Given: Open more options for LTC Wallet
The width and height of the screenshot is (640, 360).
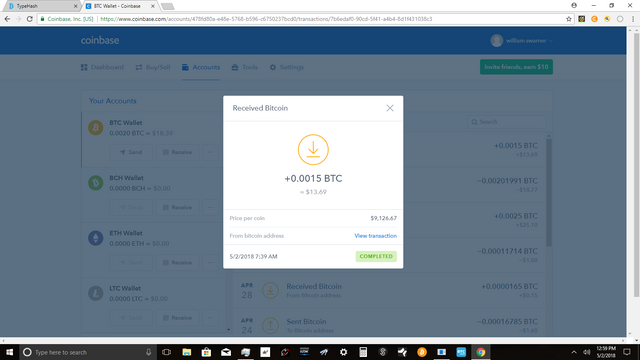Looking at the screenshot, I should (x=211, y=318).
